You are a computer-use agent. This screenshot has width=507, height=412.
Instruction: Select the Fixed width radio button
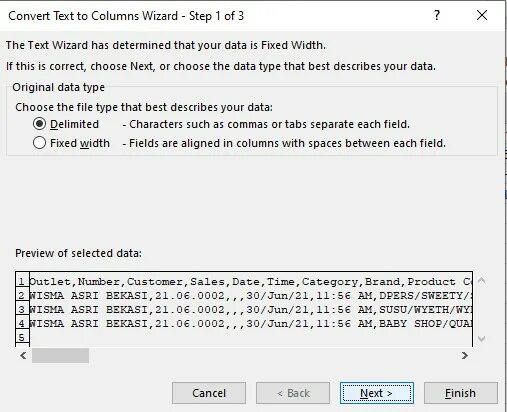tap(39, 143)
